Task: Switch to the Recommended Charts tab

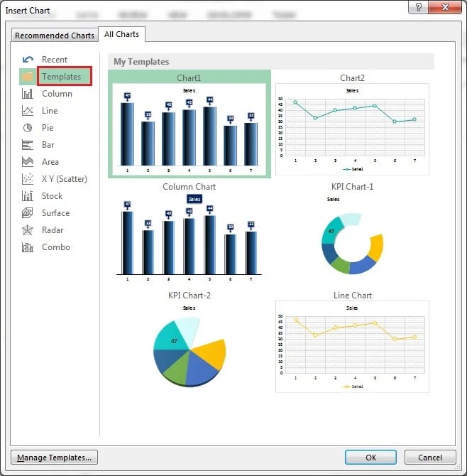Action: coord(55,36)
